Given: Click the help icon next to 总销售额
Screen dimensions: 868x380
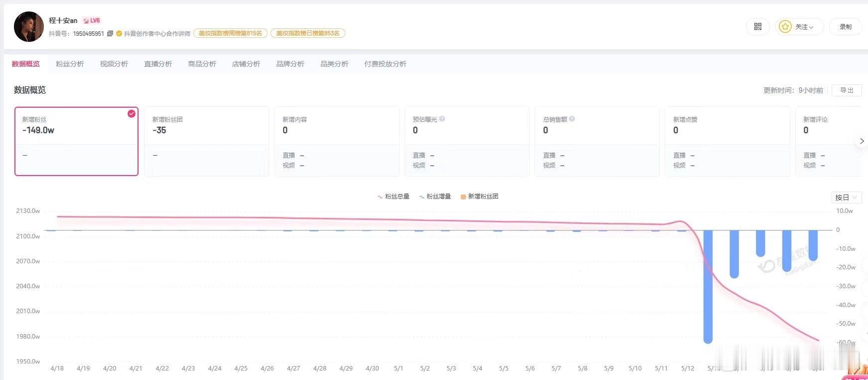Looking at the screenshot, I should [x=572, y=119].
